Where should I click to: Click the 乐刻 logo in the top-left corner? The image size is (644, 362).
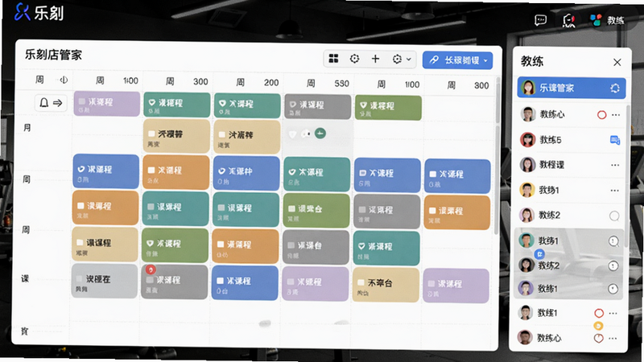(x=39, y=12)
